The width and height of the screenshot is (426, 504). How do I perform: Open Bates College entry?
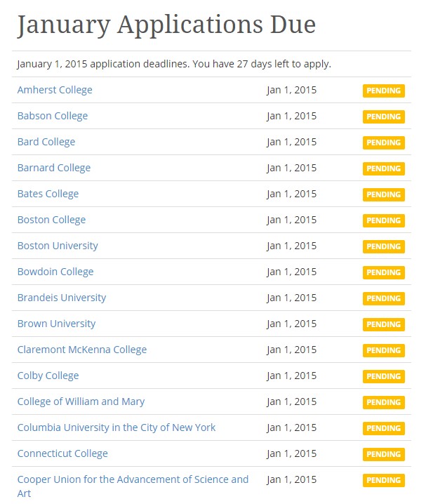coord(48,194)
